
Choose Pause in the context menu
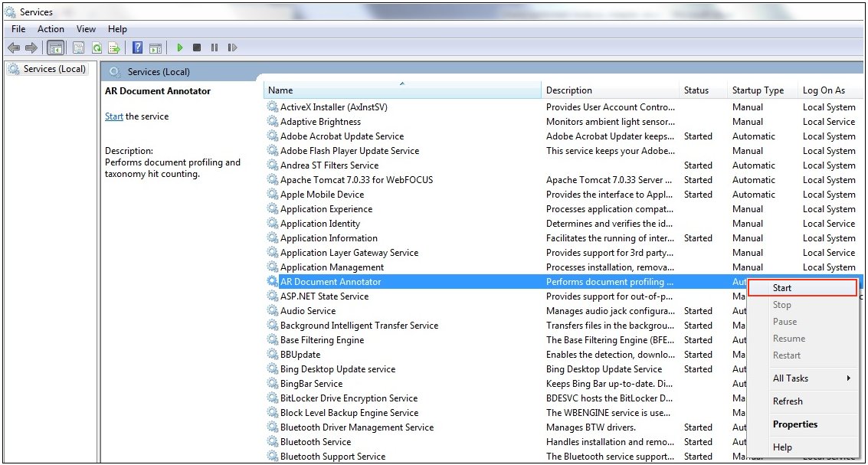802,322
